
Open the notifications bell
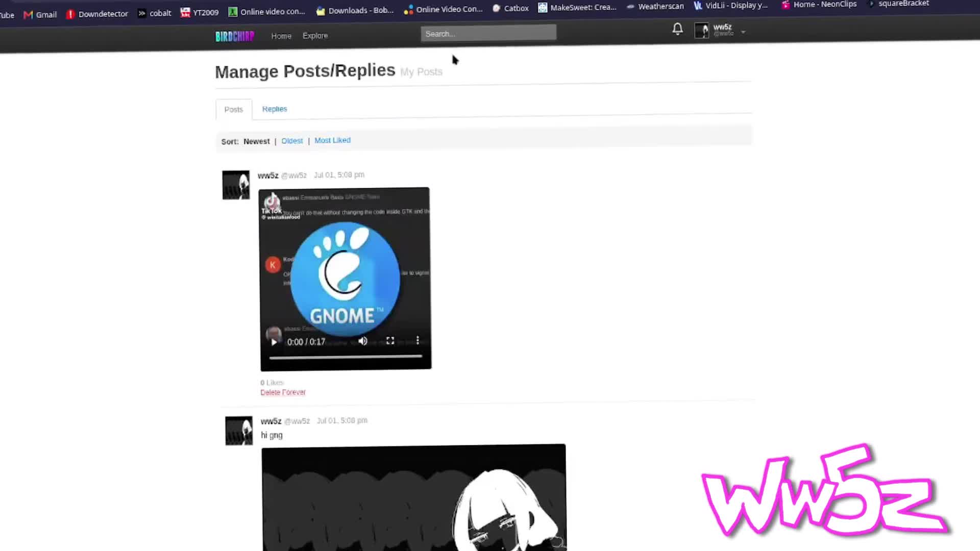[x=677, y=29]
